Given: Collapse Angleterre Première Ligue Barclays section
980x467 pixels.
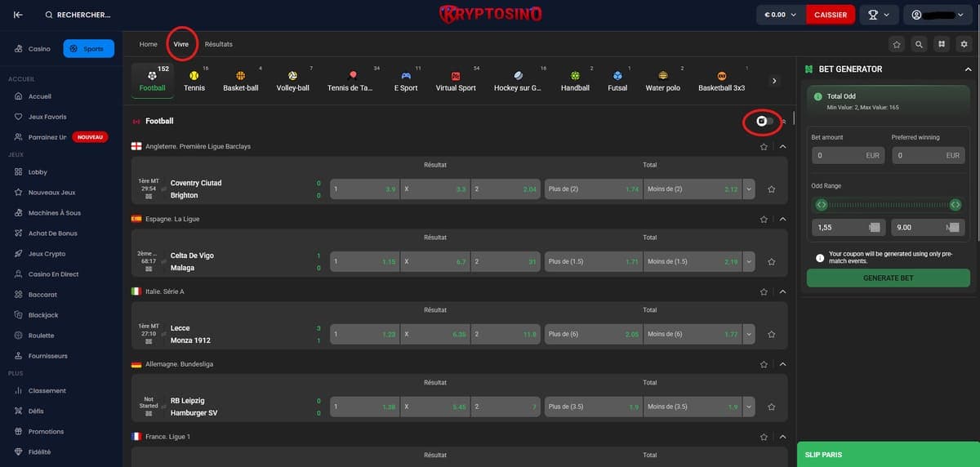Looking at the screenshot, I should click(x=782, y=146).
